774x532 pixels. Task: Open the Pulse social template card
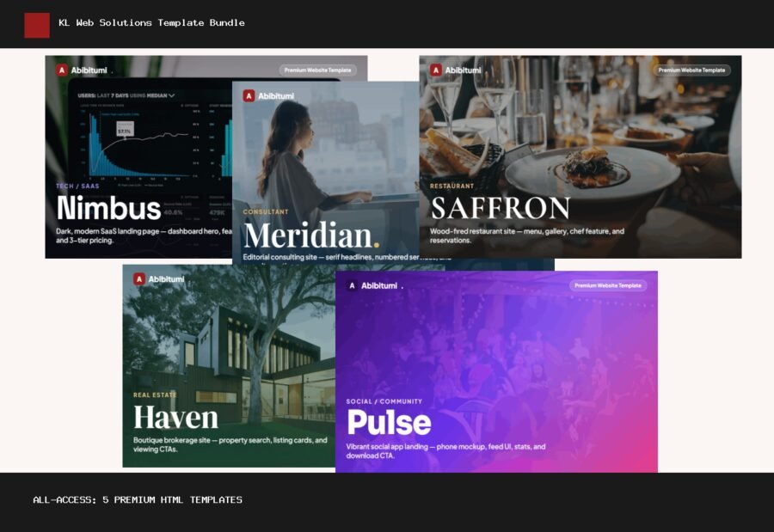496,371
